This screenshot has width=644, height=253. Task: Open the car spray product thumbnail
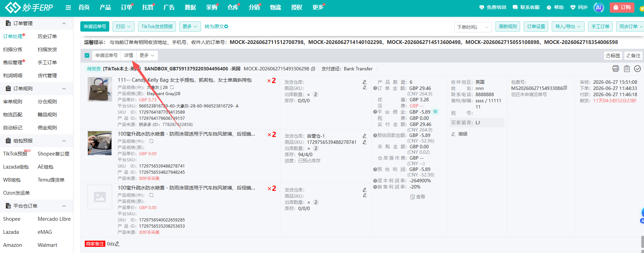pyautogui.click(x=100, y=143)
